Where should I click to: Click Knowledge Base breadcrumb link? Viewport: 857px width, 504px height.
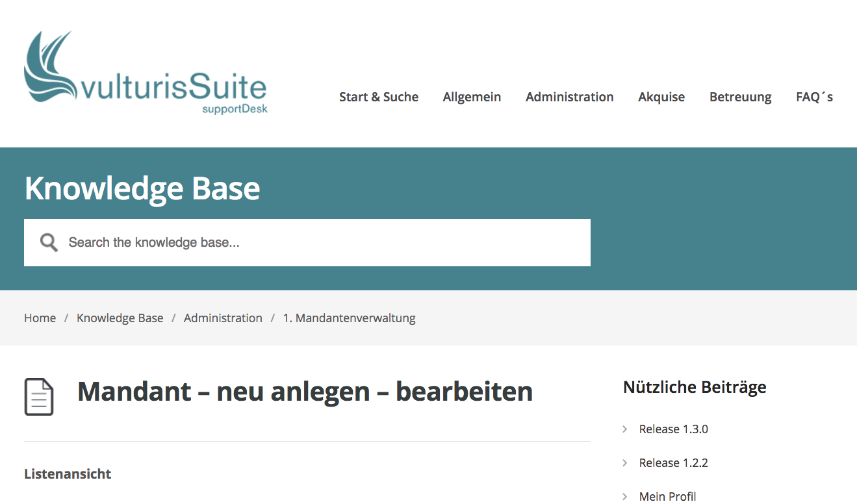(x=120, y=318)
